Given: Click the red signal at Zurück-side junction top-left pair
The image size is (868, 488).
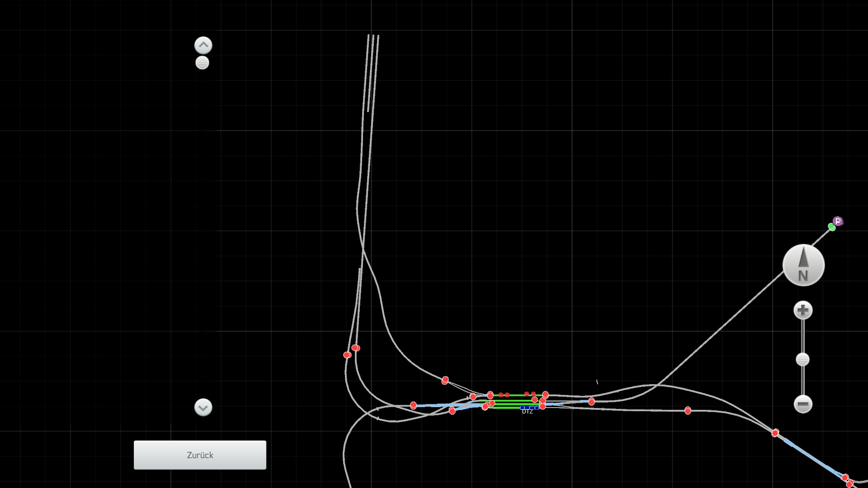Looking at the screenshot, I should [355, 348].
